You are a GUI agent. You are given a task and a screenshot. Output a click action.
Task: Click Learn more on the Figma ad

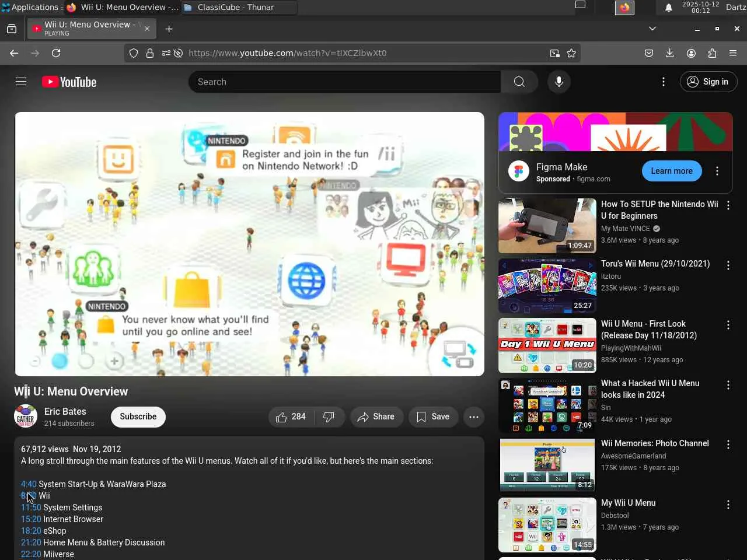pos(672,171)
